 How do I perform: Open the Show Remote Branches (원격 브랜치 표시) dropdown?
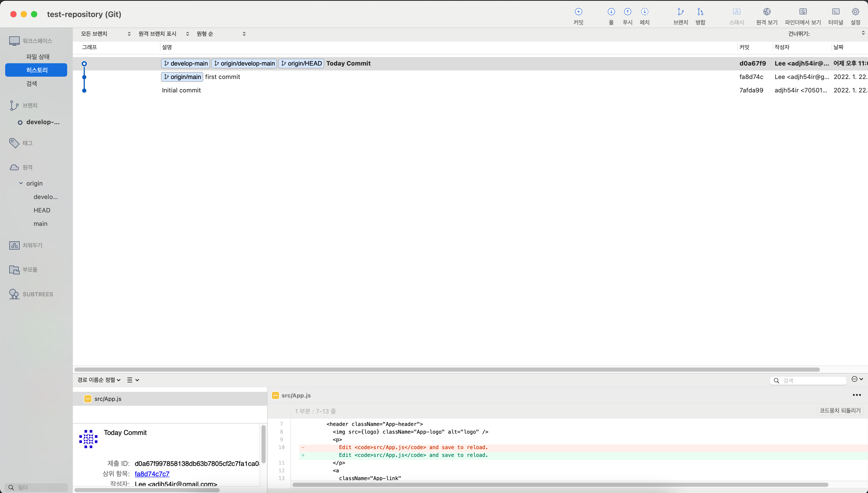point(163,34)
